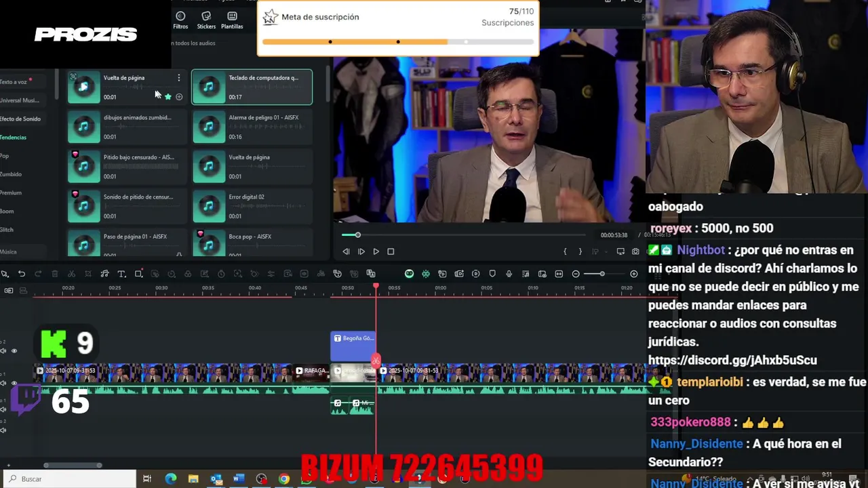The width and height of the screenshot is (868, 488).
Task: Select the Boom subcategory
Action: point(7,211)
